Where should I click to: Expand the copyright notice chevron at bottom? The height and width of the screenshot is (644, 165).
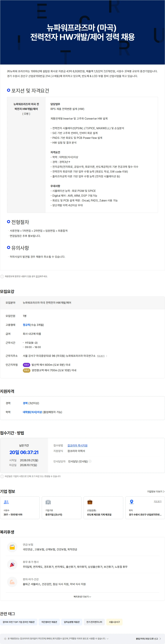(x=108, y=638)
